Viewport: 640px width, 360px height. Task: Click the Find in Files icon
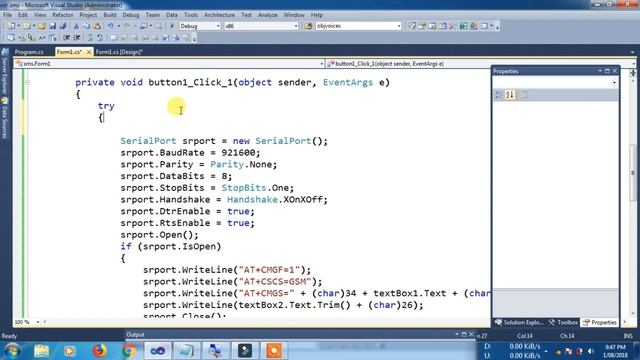(308, 26)
